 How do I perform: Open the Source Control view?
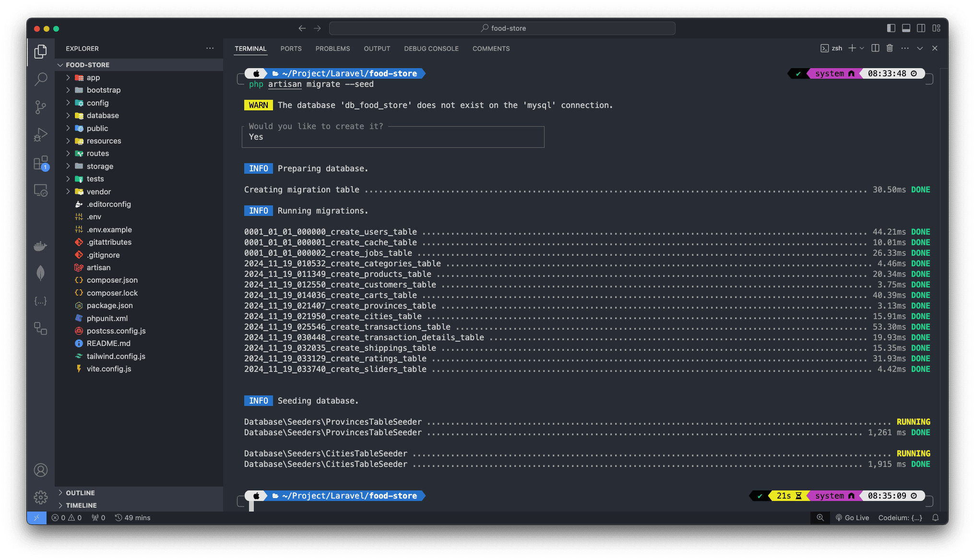coord(41,107)
